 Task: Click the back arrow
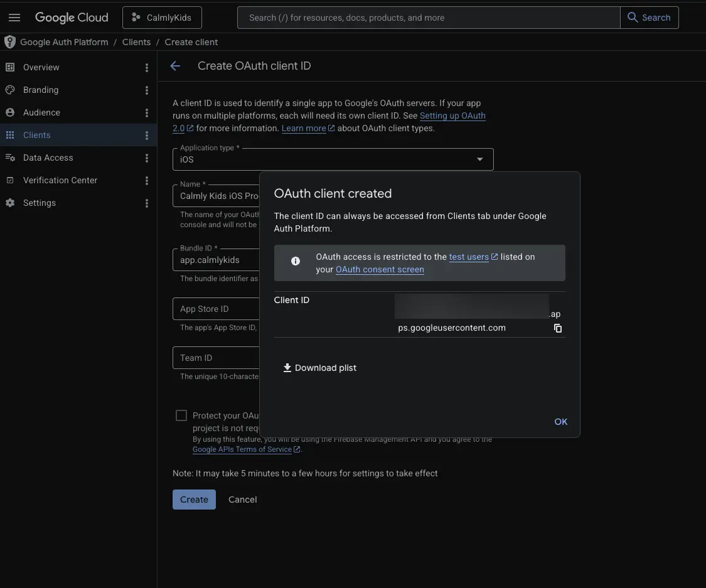coord(175,66)
